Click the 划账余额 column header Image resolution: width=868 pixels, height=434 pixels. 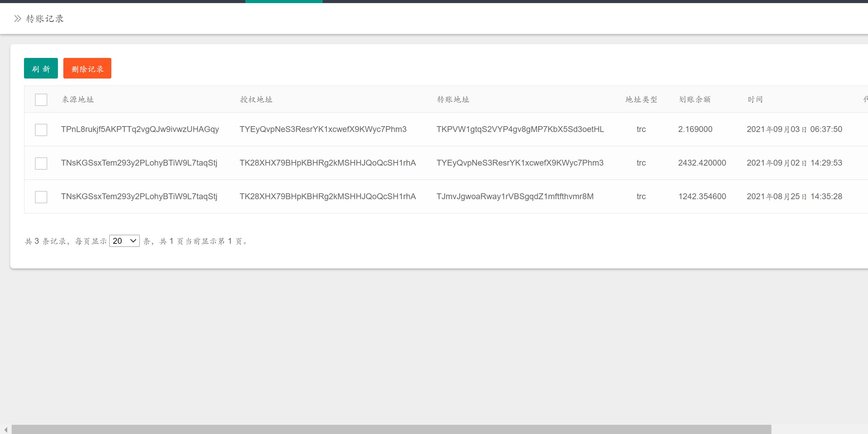[694, 100]
